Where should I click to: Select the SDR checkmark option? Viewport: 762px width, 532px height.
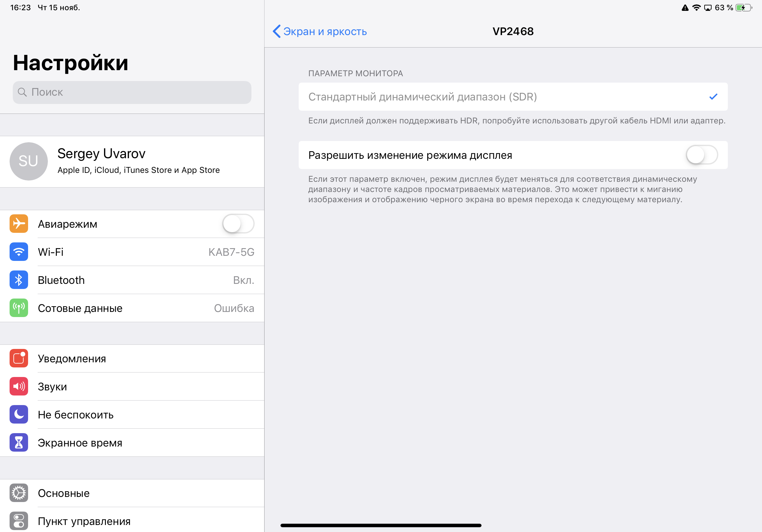[x=713, y=97]
